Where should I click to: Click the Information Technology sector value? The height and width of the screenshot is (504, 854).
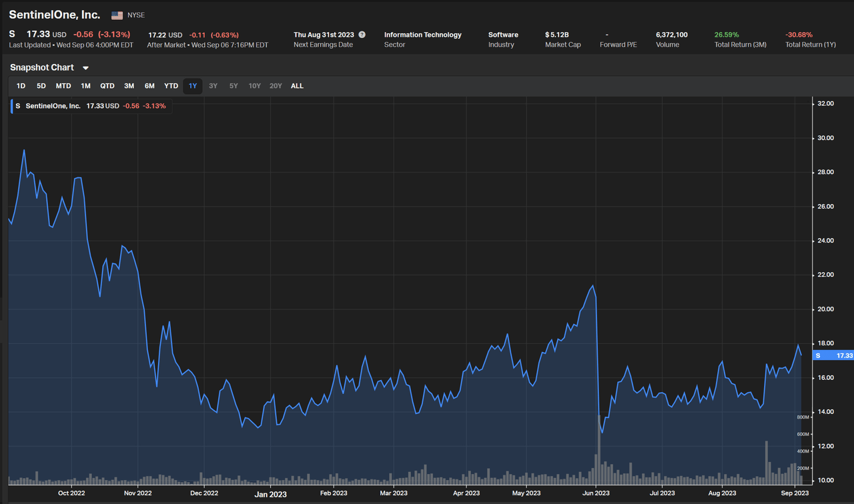(x=423, y=35)
